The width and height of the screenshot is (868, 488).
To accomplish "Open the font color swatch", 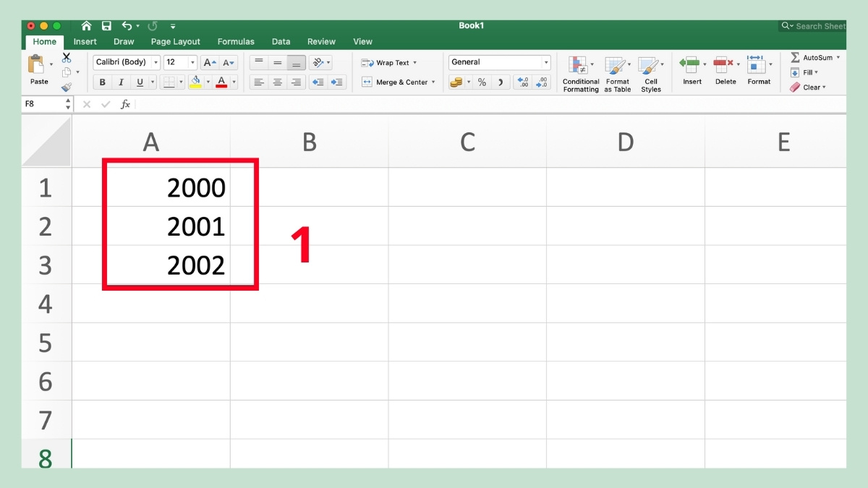I will tap(221, 82).
